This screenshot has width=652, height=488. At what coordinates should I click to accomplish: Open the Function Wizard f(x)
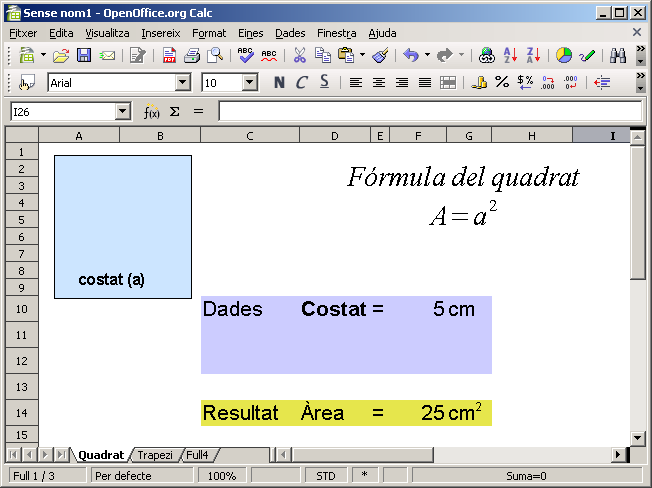click(x=152, y=112)
